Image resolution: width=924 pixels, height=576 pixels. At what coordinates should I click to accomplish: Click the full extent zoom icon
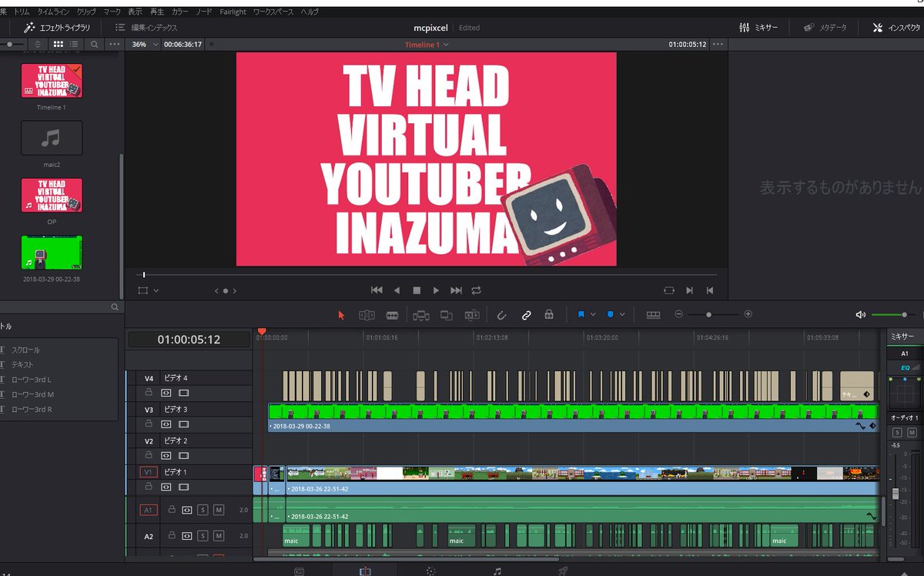pos(653,315)
